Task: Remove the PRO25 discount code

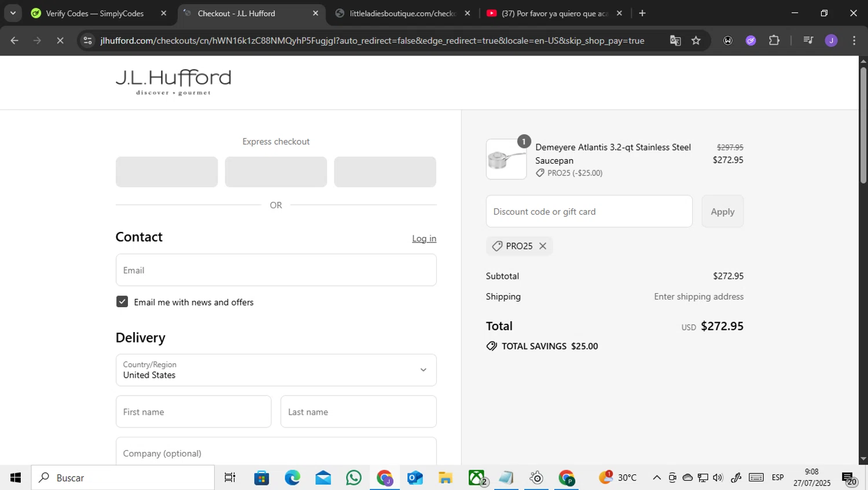Action: [x=543, y=246]
